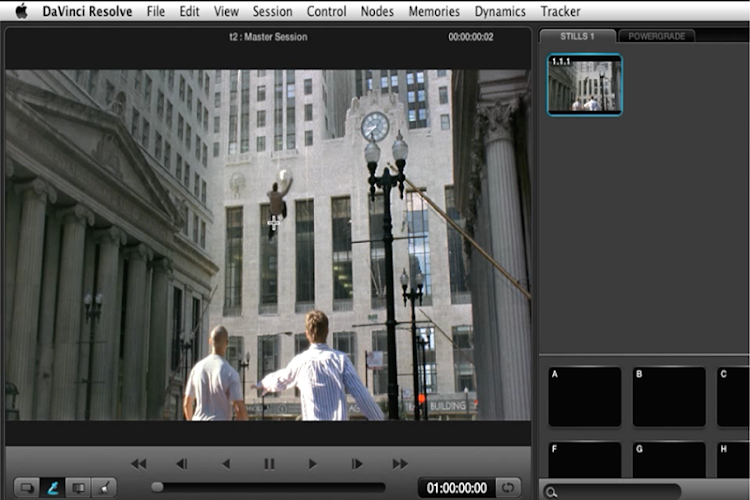The width and height of the screenshot is (750, 500).
Task: Step back one frame
Action: 181,463
